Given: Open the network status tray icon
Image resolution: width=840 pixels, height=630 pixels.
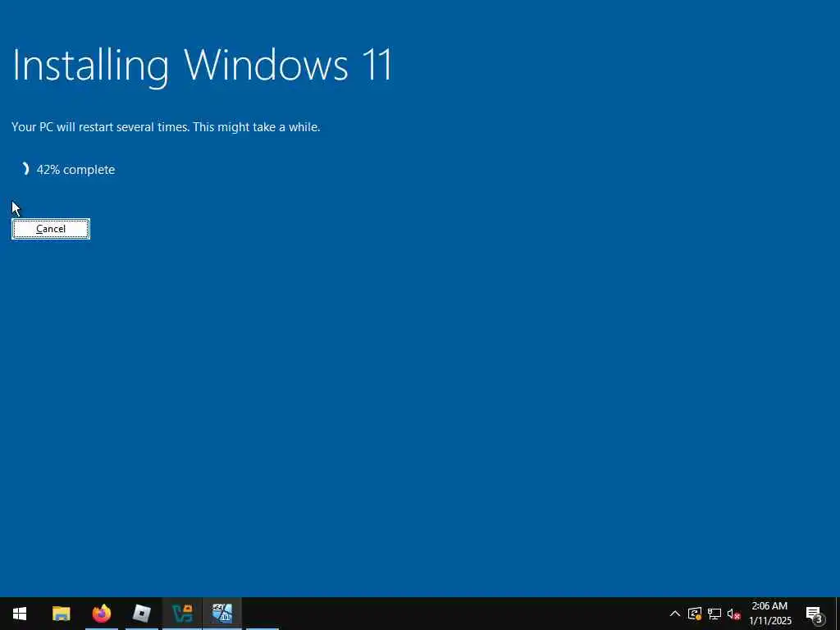Looking at the screenshot, I should 714,614.
